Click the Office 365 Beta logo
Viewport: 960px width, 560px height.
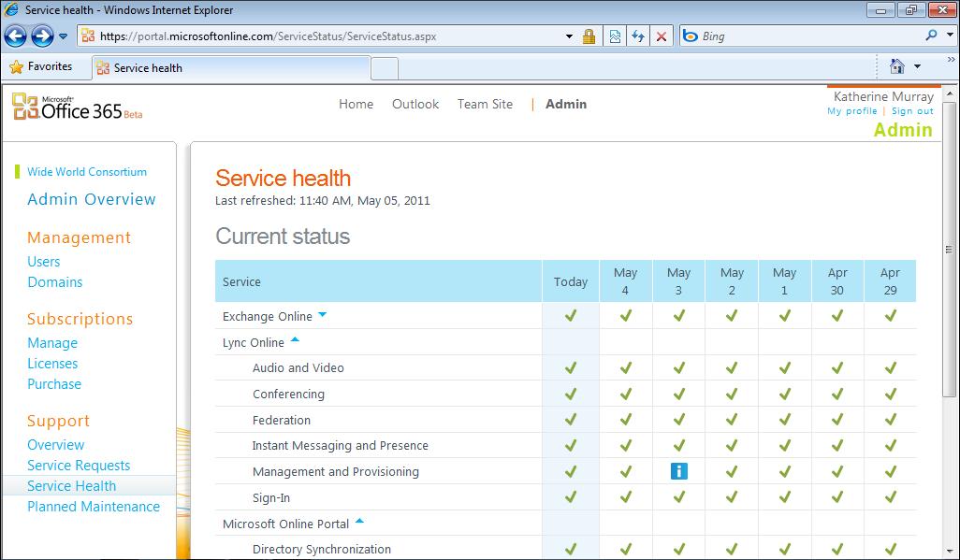pos(77,108)
